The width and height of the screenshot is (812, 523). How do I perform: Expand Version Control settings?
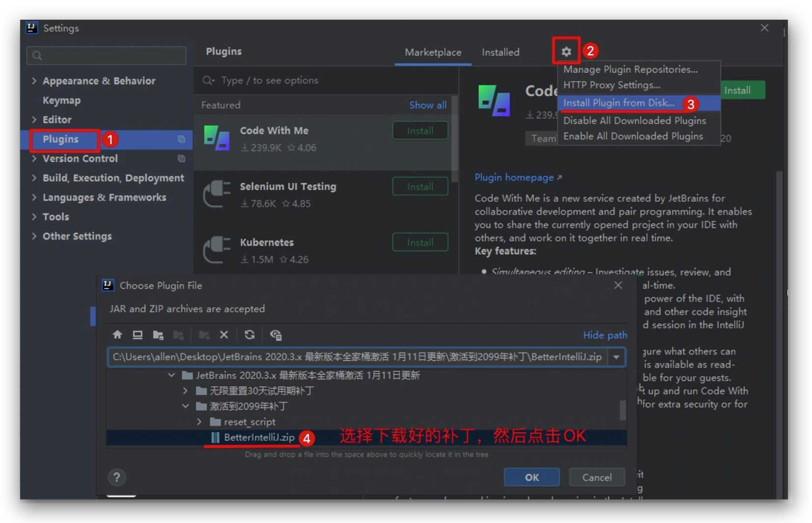(x=34, y=158)
